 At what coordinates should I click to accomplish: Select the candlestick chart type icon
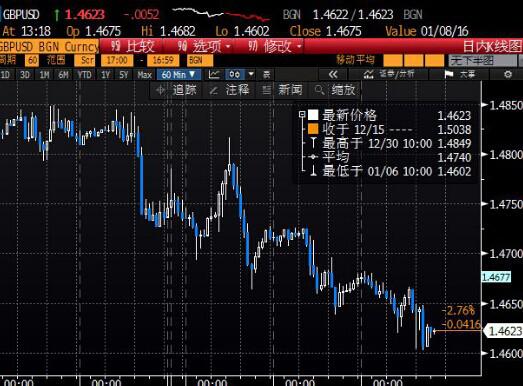click(x=235, y=74)
